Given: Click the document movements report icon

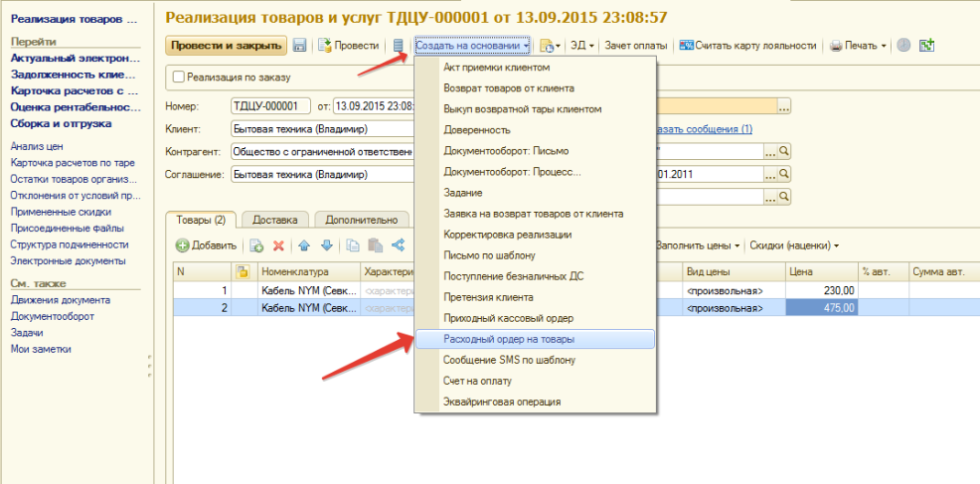Looking at the screenshot, I should (x=399, y=46).
